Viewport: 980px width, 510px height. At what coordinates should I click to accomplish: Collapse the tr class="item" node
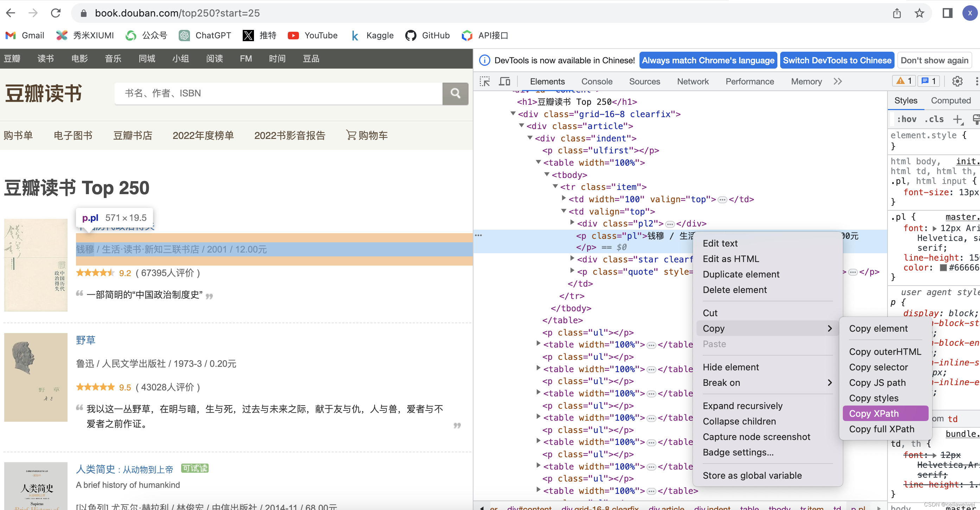click(555, 186)
